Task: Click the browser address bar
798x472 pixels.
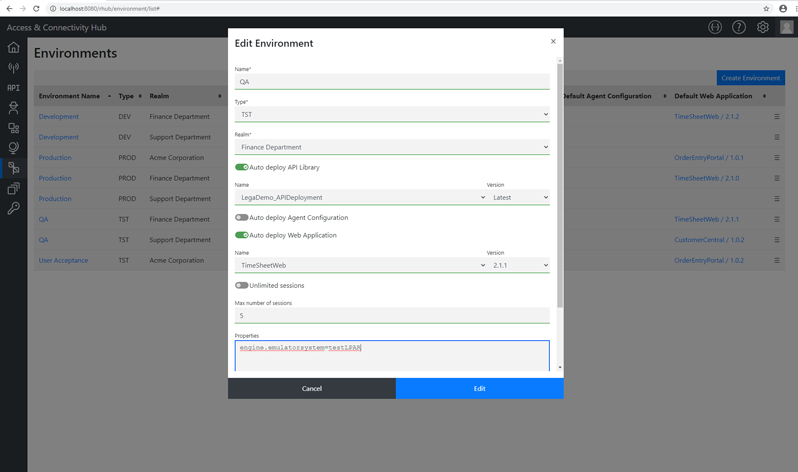Action: pyautogui.click(x=402, y=9)
